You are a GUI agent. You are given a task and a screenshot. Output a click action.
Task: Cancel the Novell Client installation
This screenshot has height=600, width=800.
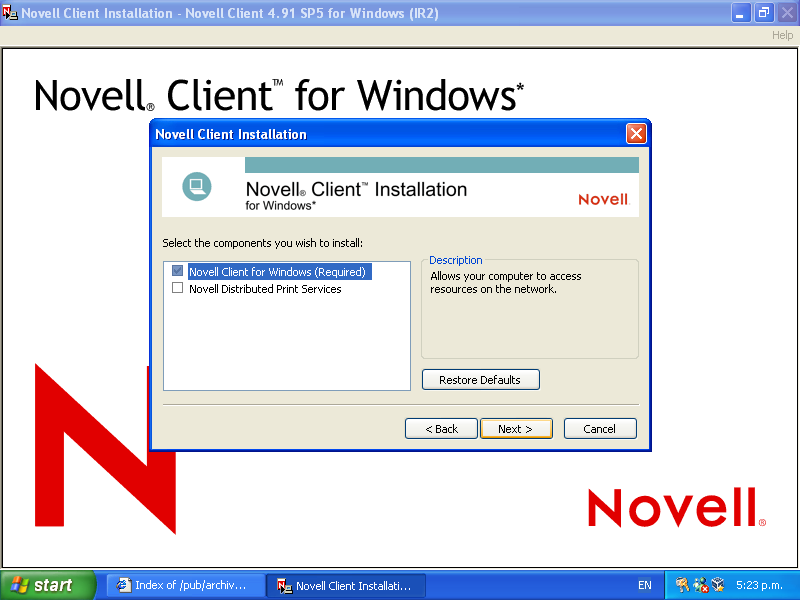tap(600, 429)
